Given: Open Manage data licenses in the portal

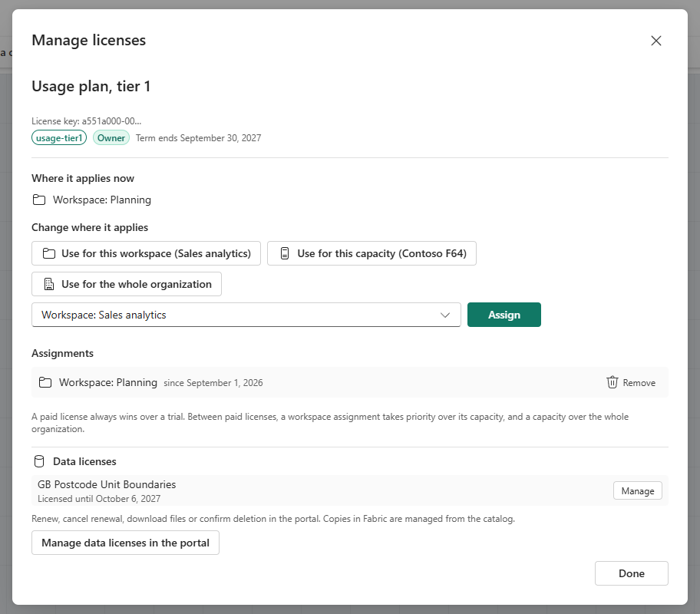Looking at the screenshot, I should pyautogui.click(x=125, y=543).
